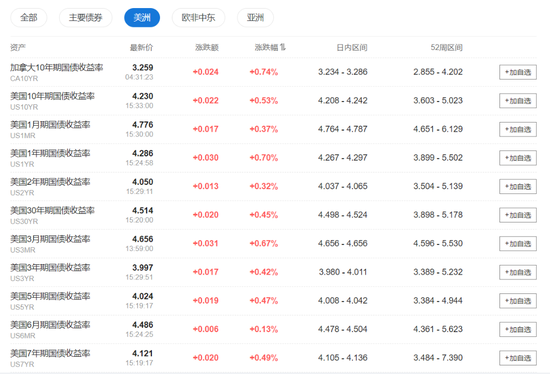Sort by the 最新价 column header
Viewport: 550px width, 374px height.
click(x=141, y=47)
